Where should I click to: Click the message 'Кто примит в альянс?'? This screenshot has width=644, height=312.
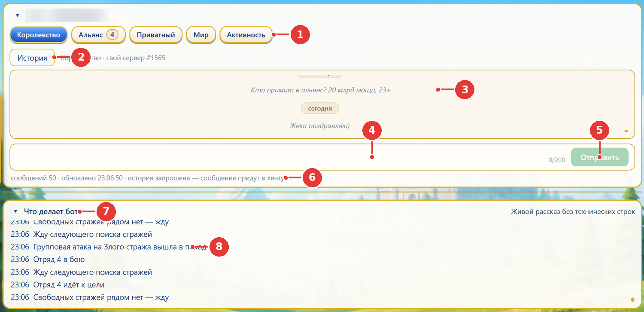tap(321, 90)
